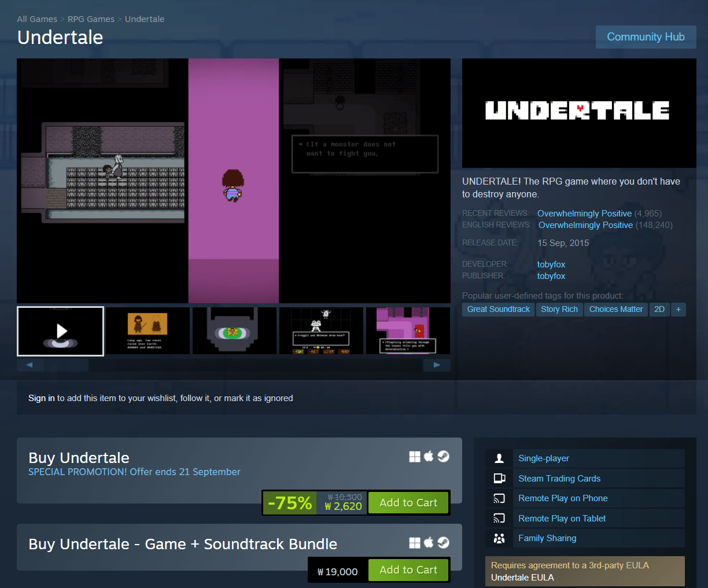Select the Froggit battle screenshot thumbnail

point(321,331)
